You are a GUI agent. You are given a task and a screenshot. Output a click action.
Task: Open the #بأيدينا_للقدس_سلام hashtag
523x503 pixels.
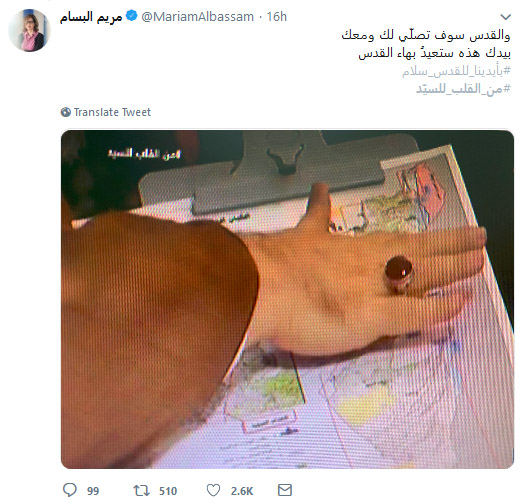(x=456, y=71)
